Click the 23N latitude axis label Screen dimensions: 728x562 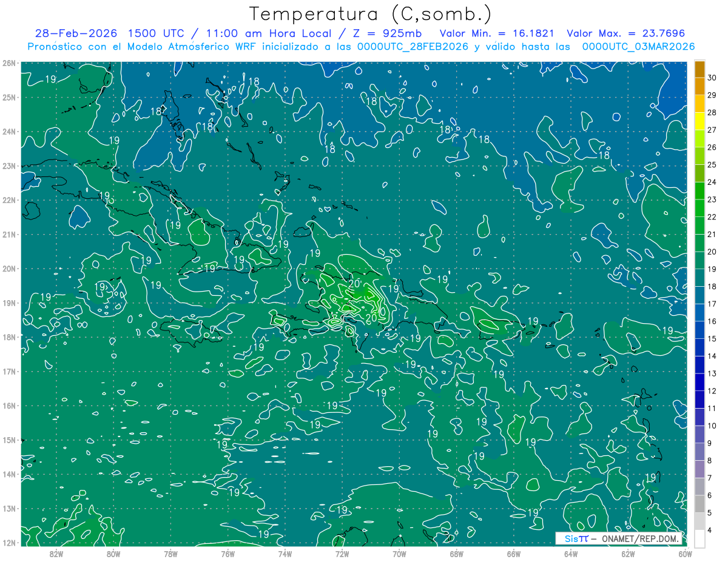tap(9, 166)
